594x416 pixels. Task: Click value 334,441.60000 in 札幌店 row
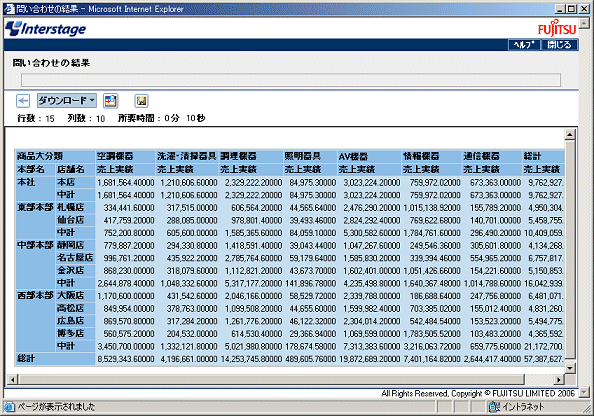click(129, 208)
